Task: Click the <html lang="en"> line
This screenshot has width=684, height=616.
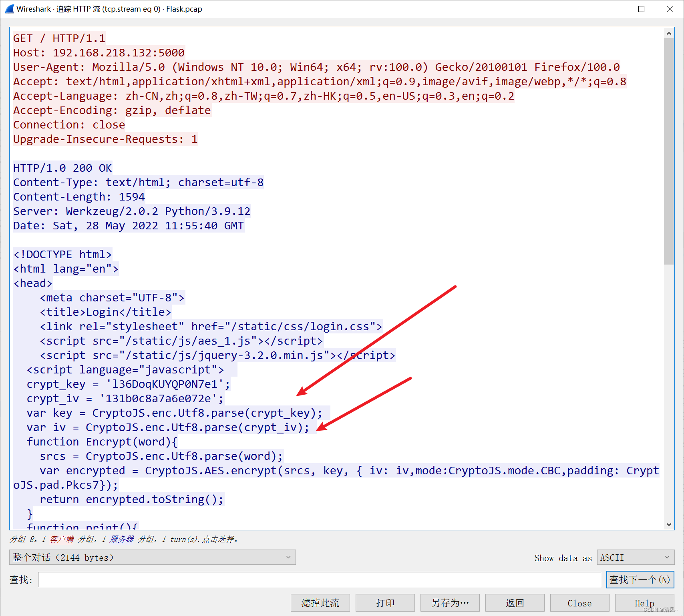Action: [66, 269]
